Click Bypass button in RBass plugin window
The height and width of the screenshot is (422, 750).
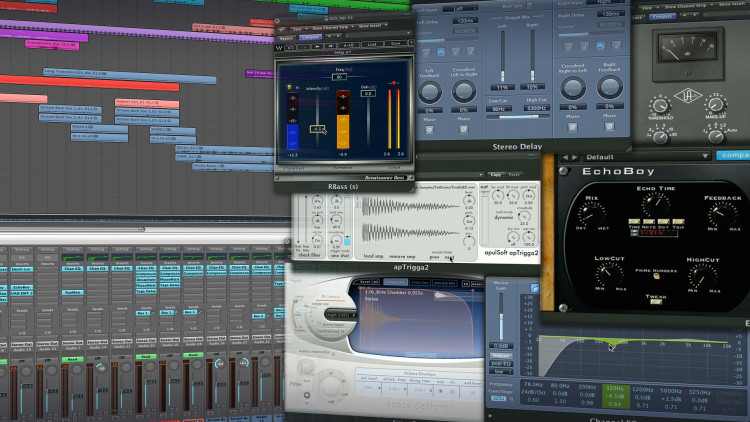[286, 38]
